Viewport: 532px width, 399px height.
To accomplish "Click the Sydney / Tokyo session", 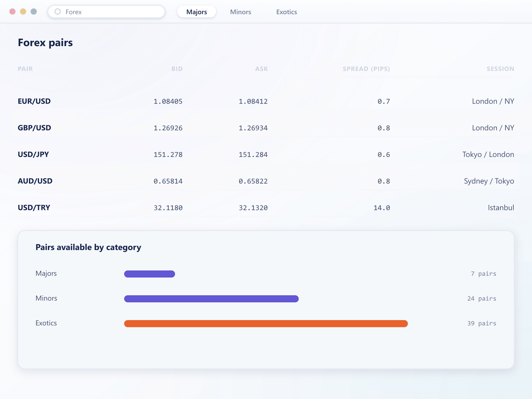I will coord(489,181).
